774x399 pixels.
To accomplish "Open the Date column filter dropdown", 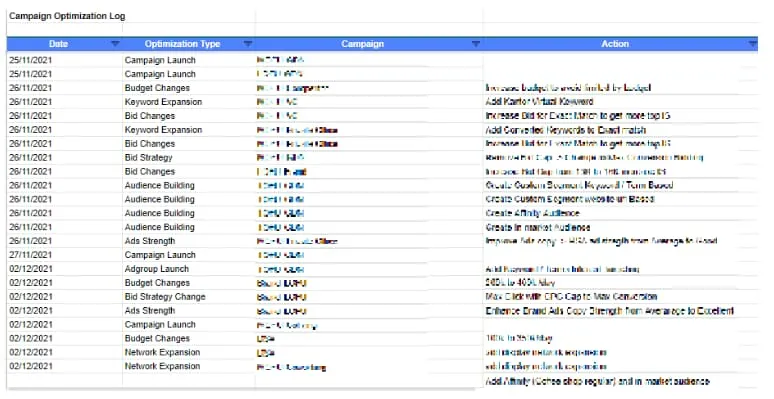I will click(x=115, y=44).
